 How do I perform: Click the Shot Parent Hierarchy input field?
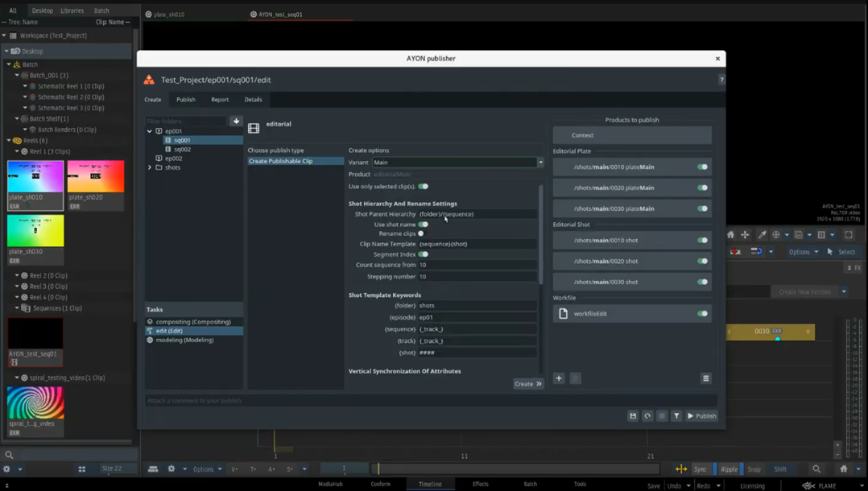pos(477,214)
